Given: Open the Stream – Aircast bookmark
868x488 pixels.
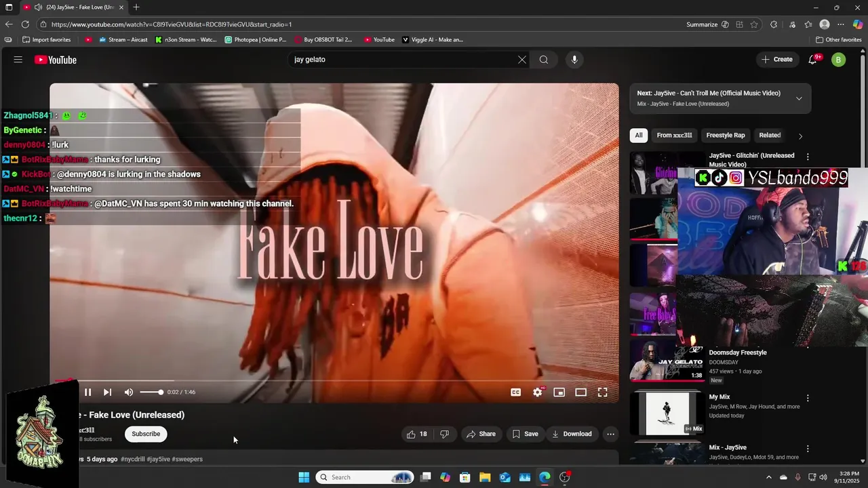Looking at the screenshot, I should [x=123, y=40].
